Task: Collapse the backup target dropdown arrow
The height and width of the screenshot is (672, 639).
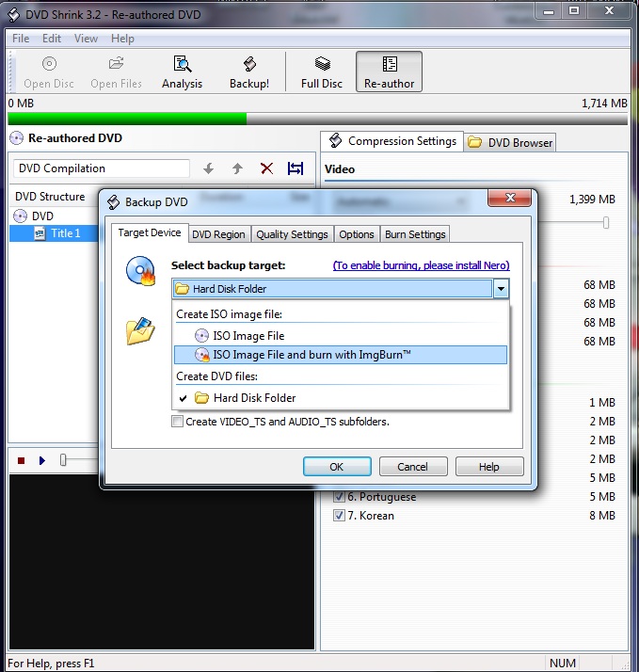Action: click(501, 289)
